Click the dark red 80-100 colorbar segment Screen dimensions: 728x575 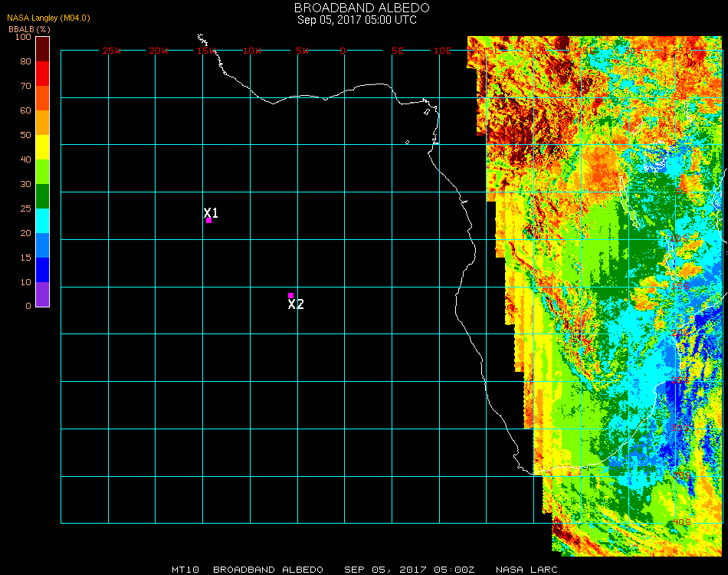point(43,49)
